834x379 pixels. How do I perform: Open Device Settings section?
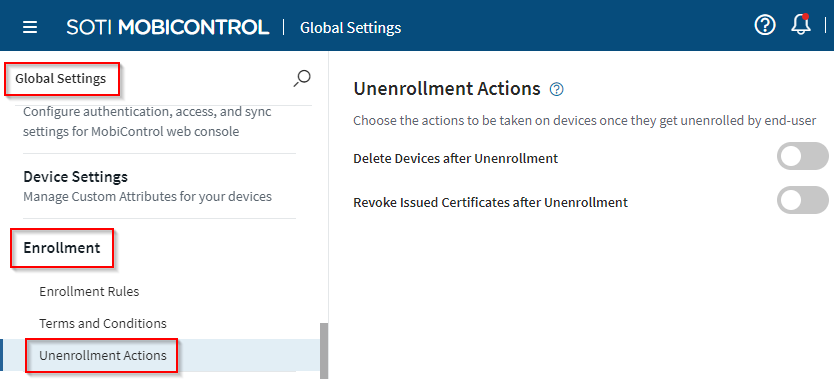point(76,176)
